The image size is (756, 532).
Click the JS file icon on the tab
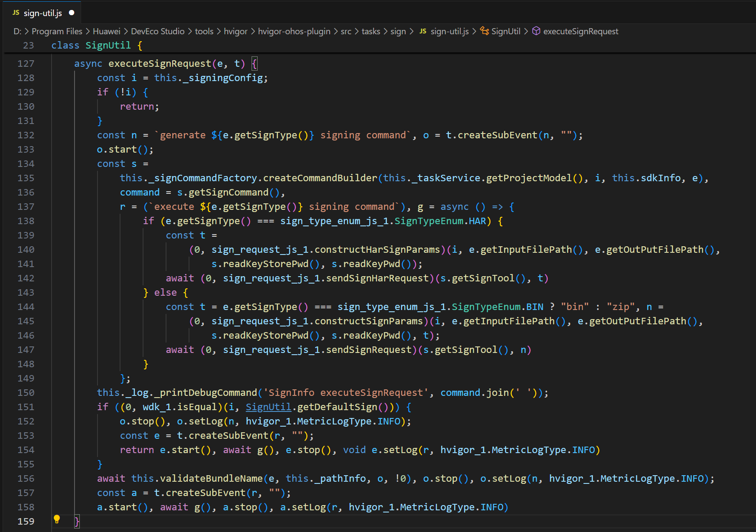(16, 13)
